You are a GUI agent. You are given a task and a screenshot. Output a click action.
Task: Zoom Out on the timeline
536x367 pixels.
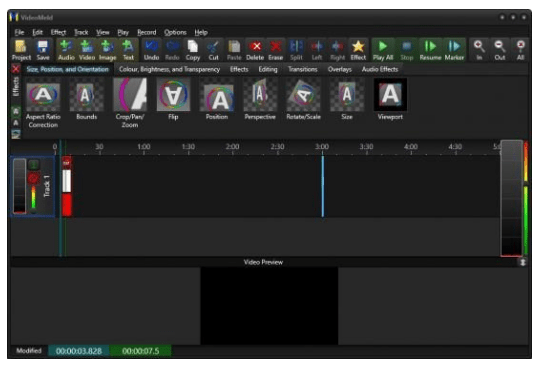tap(500, 50)
